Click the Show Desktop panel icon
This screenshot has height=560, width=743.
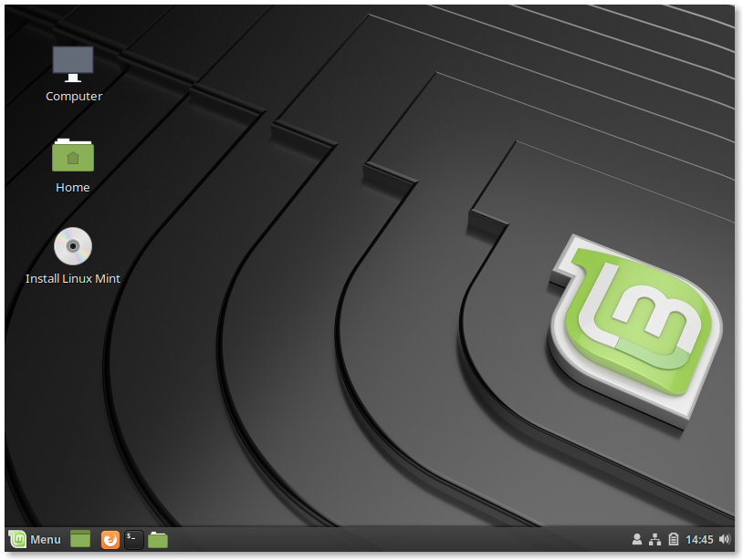point(80,539)
